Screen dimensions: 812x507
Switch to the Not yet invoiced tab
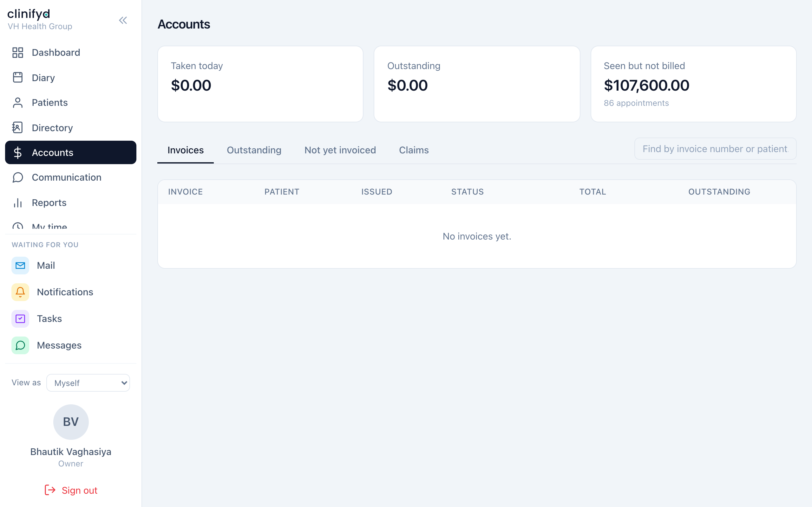tap(340, 150)
